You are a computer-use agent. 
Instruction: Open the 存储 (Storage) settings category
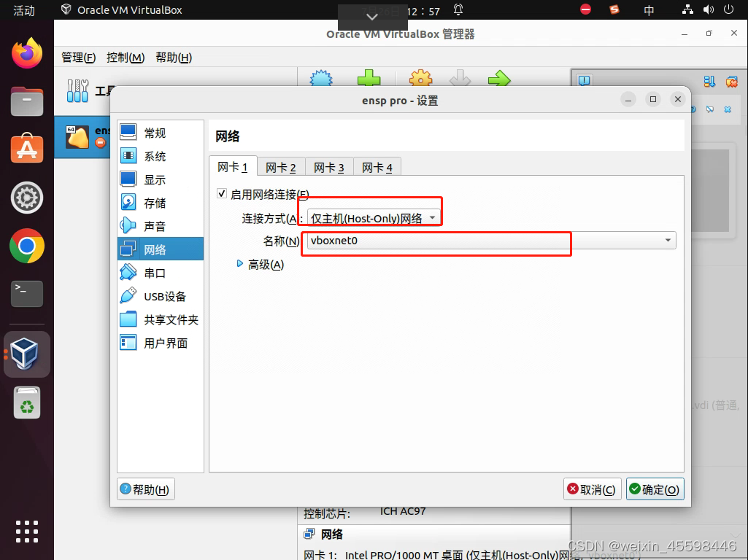click(x=161, y=203)
